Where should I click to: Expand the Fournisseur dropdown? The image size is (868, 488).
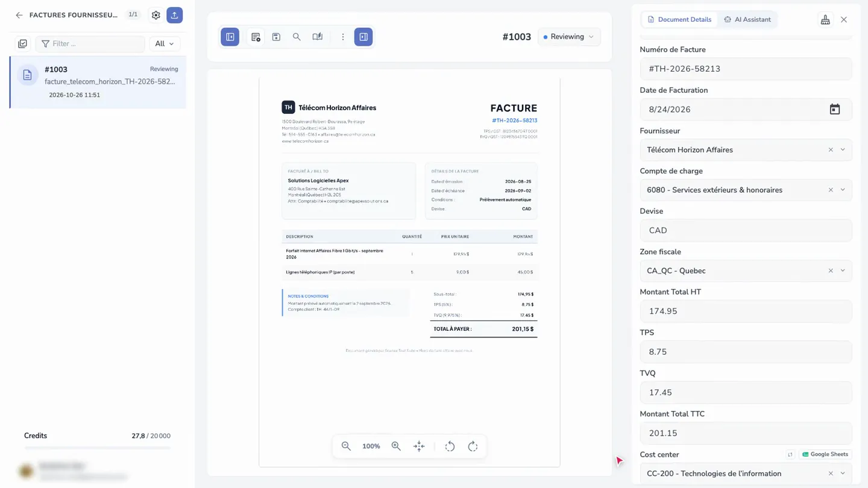point(843,150)
